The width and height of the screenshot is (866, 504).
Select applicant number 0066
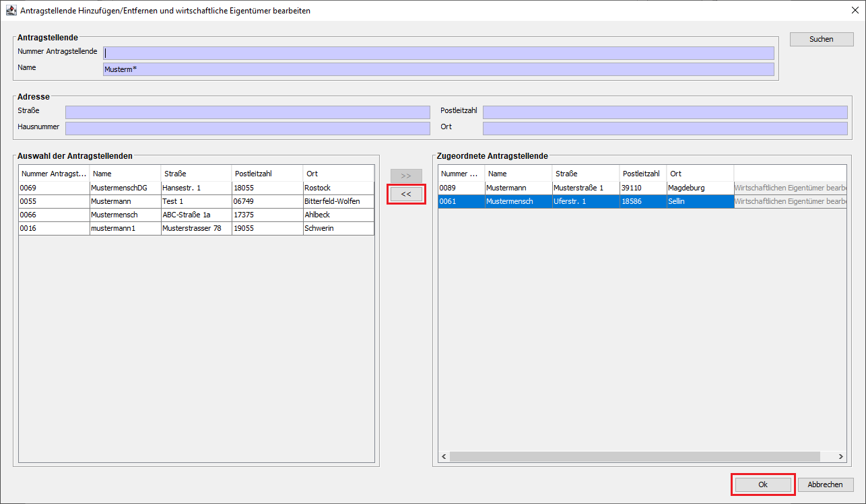[x=54, y=215]
